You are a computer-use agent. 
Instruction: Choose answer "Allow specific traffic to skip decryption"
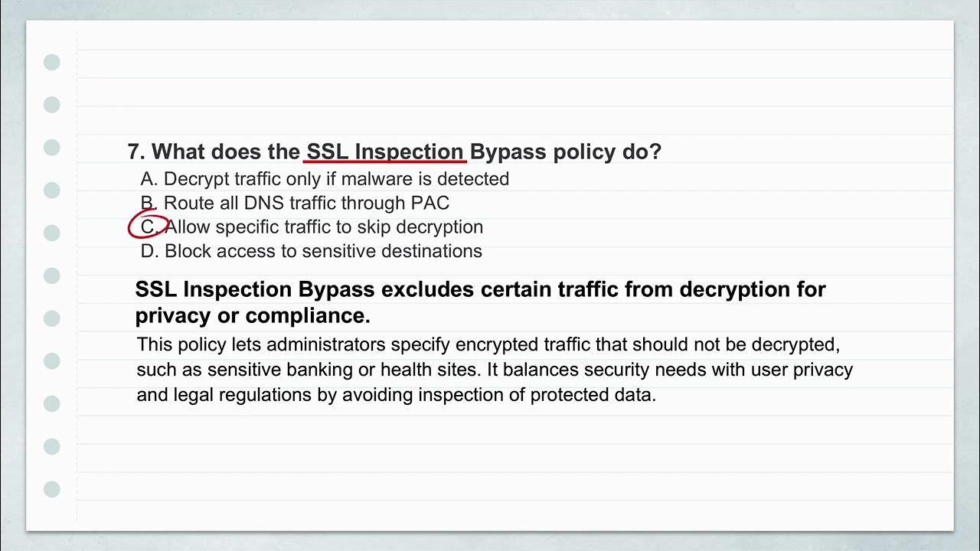324,227
